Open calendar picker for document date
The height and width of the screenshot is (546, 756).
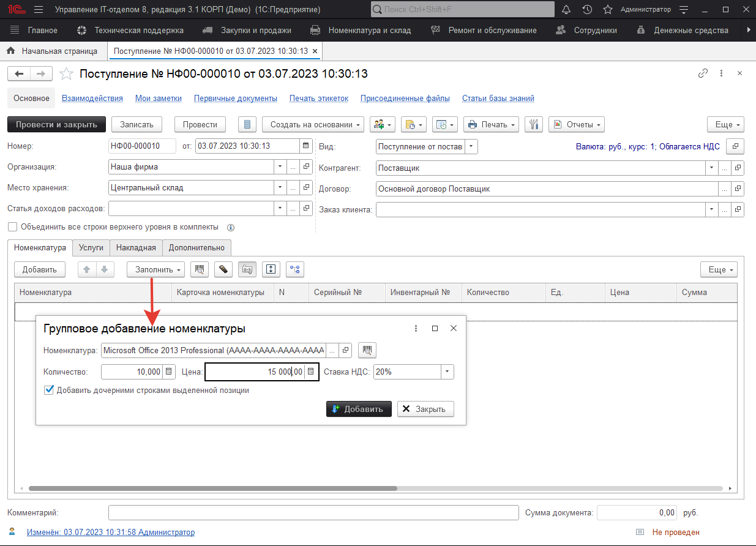pyautogui.click(x=305, y=146)
